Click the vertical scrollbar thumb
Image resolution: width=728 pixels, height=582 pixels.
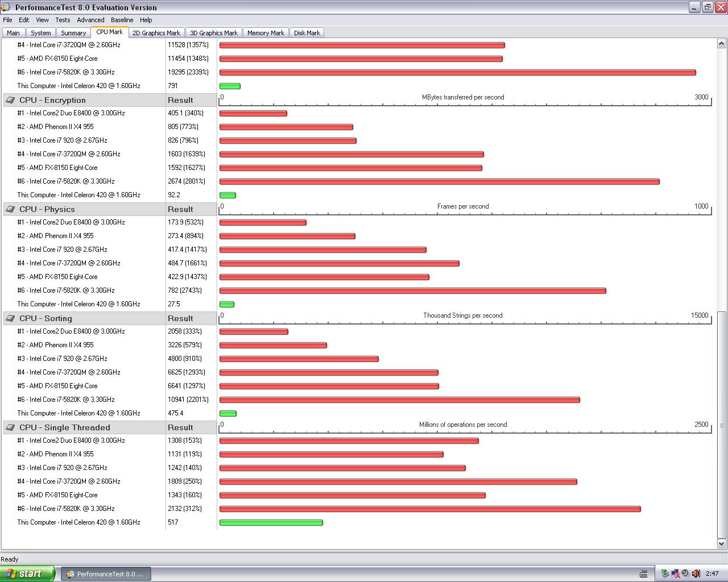pos(722,425)
